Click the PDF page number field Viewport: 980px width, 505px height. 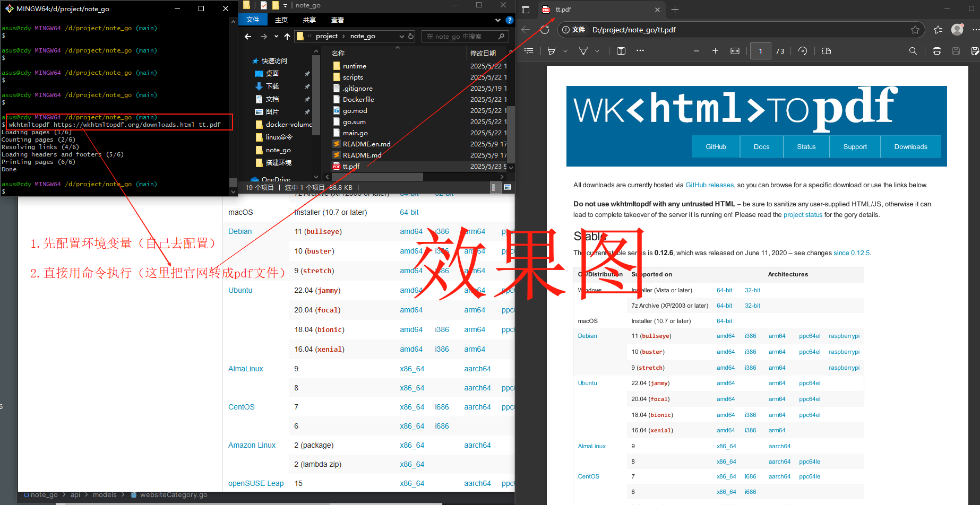[x=760, y=51]
